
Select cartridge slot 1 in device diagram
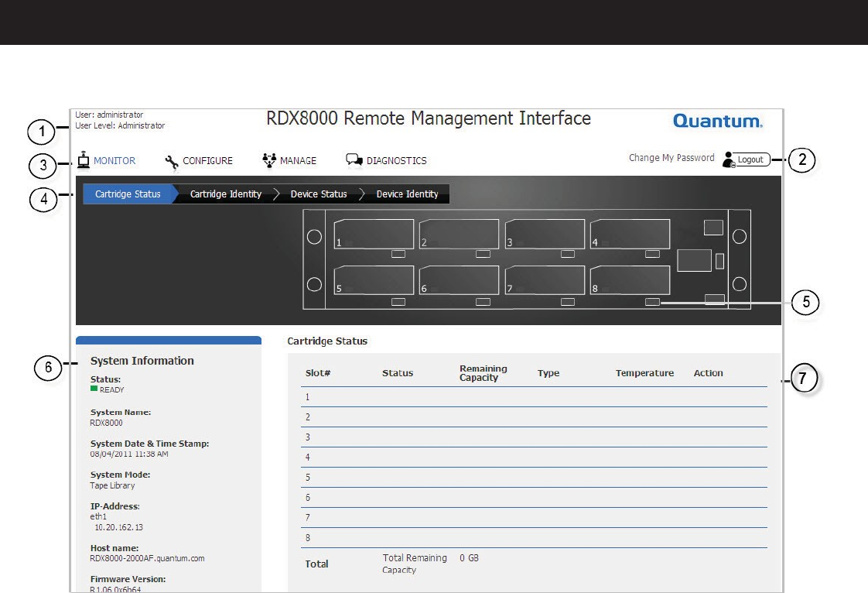[x=374, y=234]
